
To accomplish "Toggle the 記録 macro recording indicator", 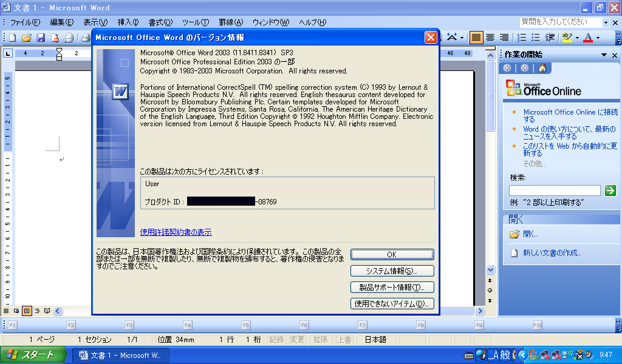I will coord(276,340).
